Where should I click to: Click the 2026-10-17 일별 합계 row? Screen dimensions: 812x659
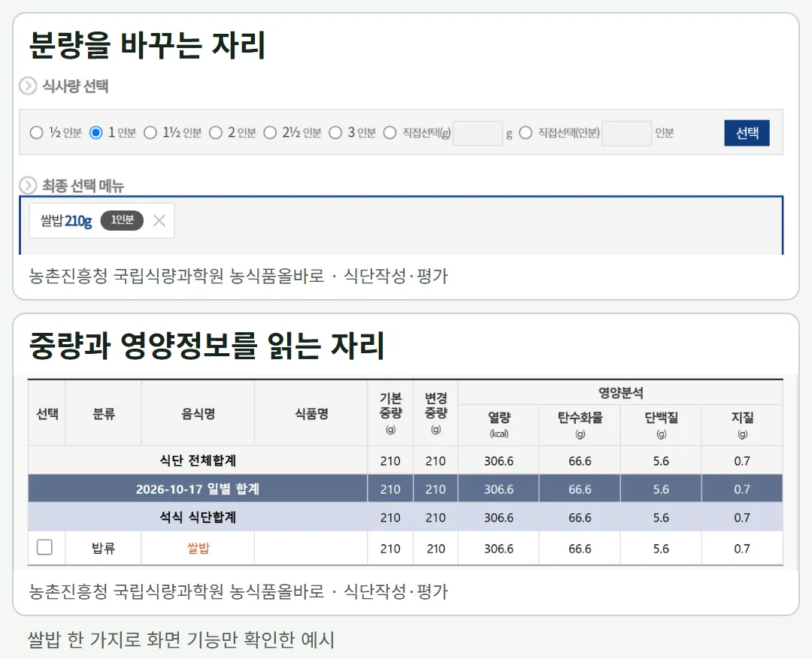point(405,488)
